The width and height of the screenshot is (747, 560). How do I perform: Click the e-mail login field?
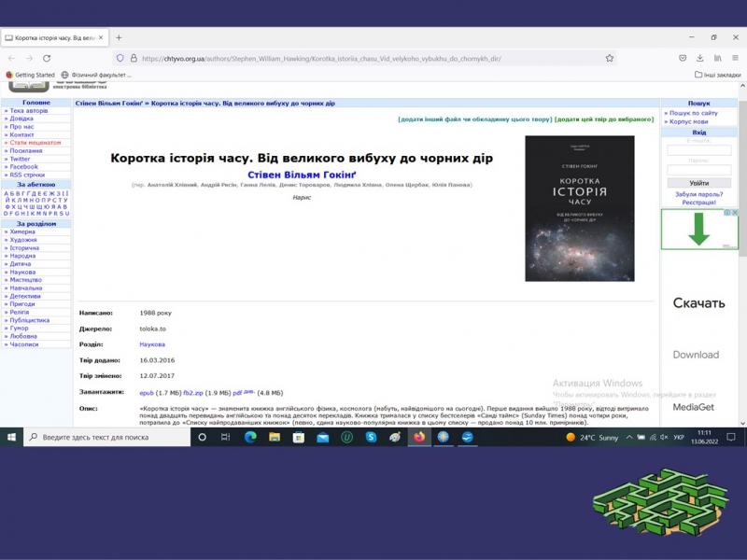click(698, 150)
